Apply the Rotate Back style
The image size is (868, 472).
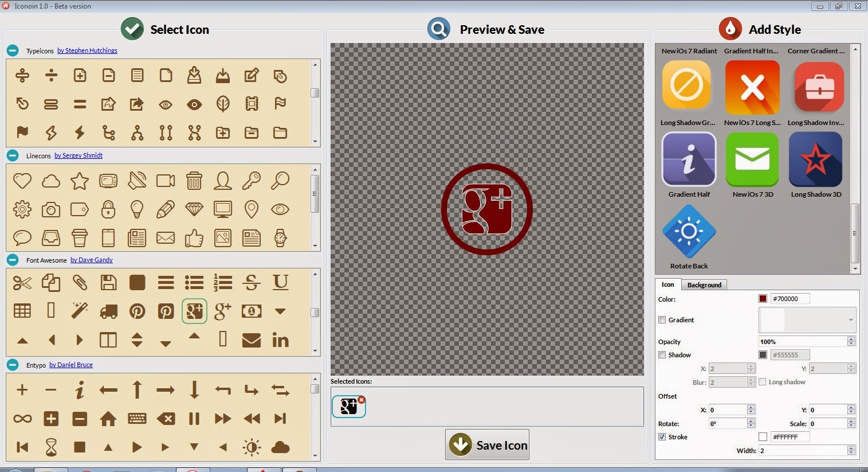point(689,232)
